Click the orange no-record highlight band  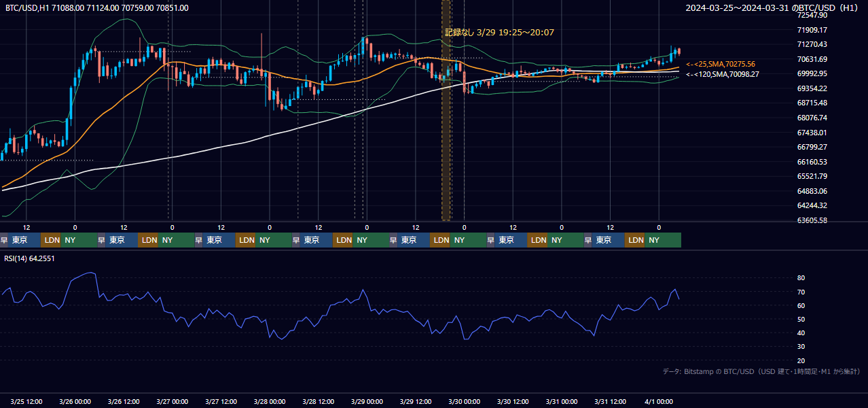coord(446,110)
